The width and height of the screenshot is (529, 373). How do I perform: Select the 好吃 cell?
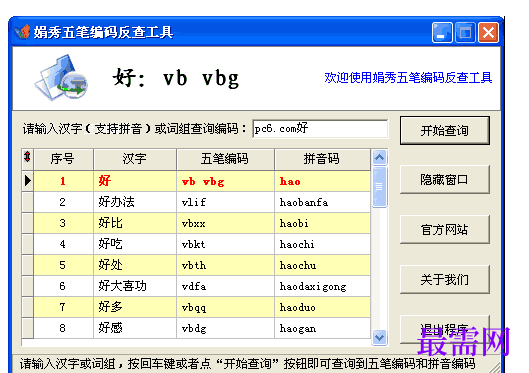coord(135,244)
